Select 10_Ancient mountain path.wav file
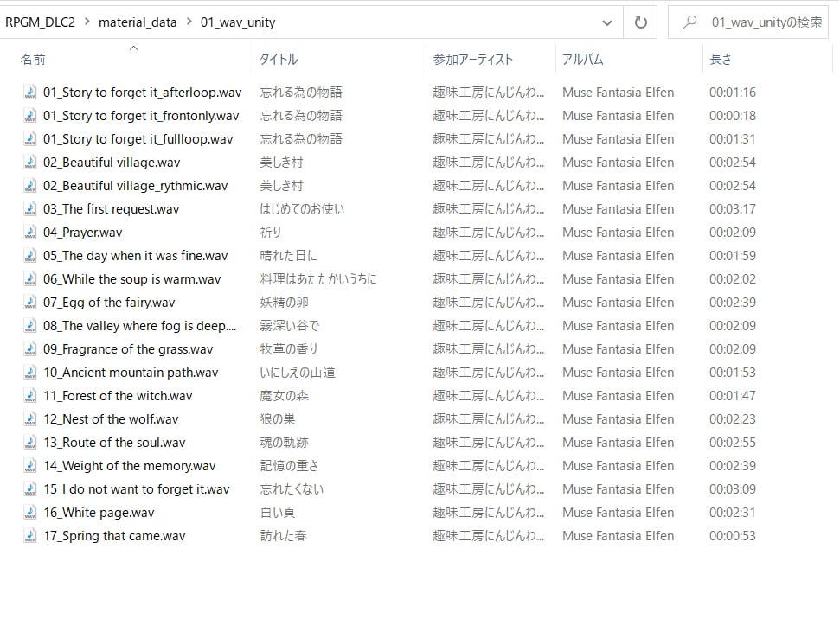 pyautogui.click(x=131, y=373)
